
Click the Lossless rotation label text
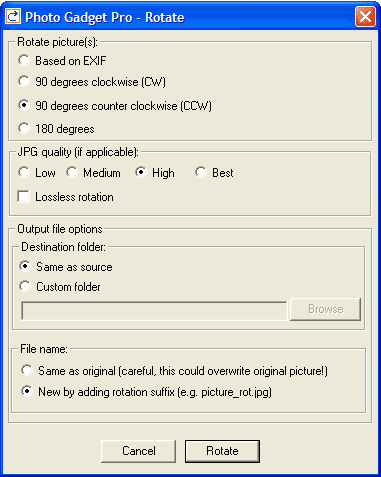point(74,197)
